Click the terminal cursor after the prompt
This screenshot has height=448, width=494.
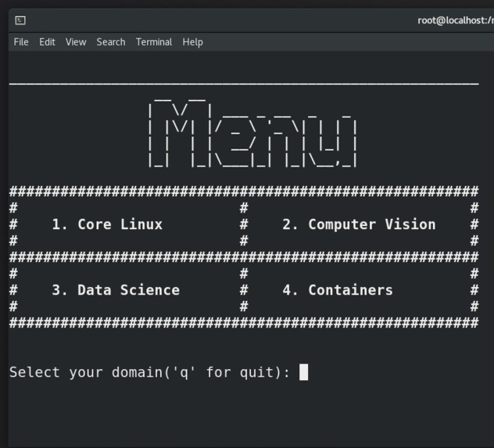(304, 372)
